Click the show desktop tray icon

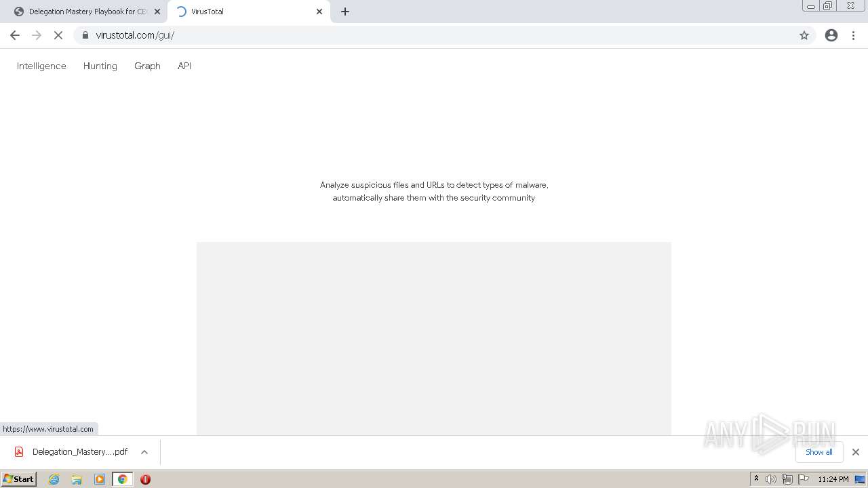click(861, 479)
